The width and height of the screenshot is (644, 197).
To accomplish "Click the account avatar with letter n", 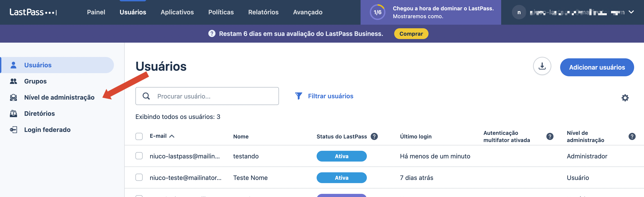I will (519, 12).
